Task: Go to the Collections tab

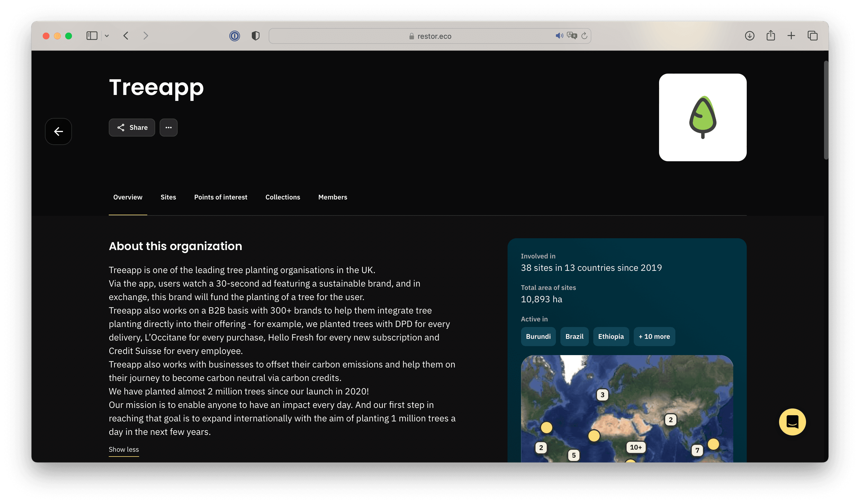Action: 282,197
